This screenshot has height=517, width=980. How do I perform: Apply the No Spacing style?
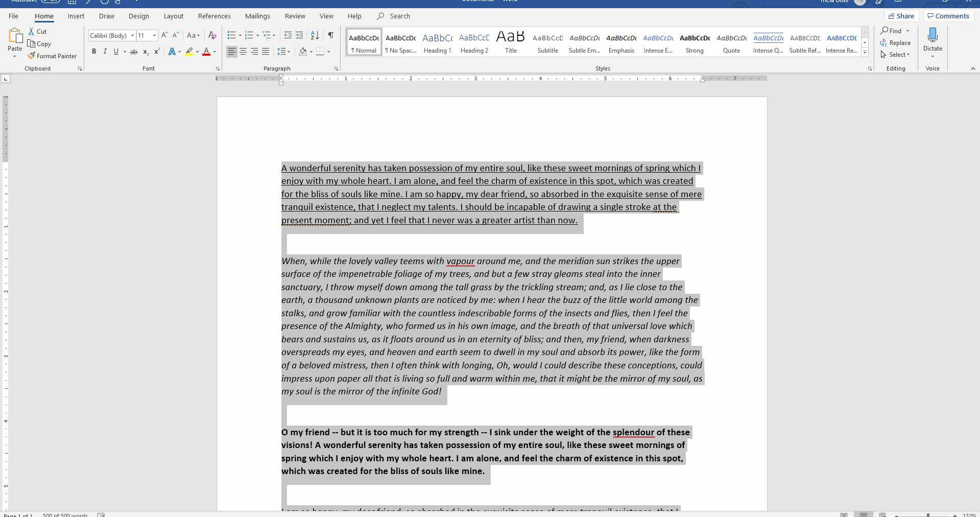click(401, 42)
